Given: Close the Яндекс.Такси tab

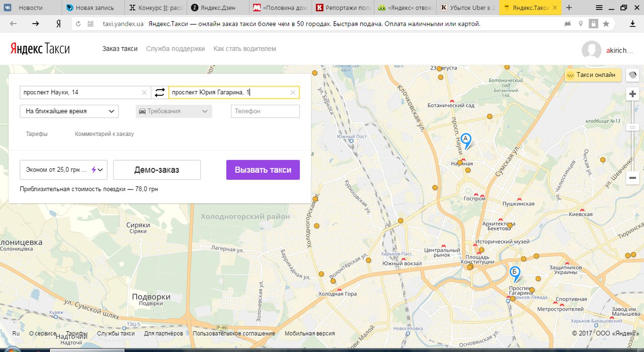Looking at the screenshot, I should (x=555, y=8).
